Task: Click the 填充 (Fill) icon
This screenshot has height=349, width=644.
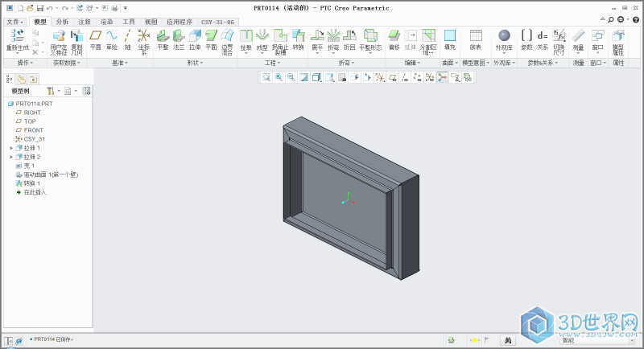Action: (x=450, y=35)
